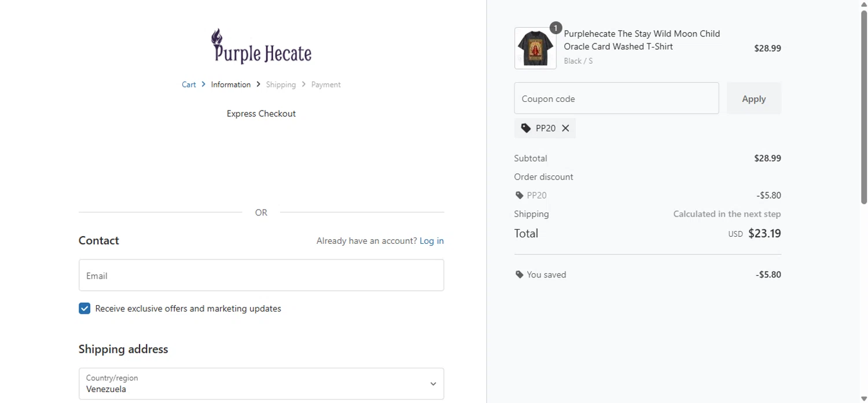Click the total amount $23.19
The height and width of the screenshot is (403, 868).
[764, 233]
